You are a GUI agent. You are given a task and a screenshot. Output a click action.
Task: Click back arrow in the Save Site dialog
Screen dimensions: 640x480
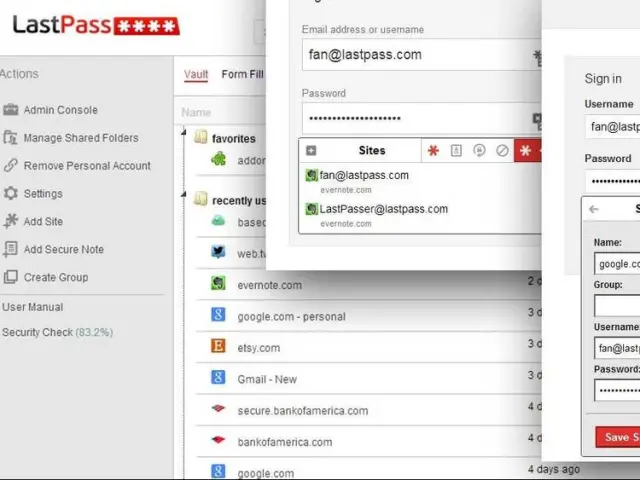coord(594,209)
